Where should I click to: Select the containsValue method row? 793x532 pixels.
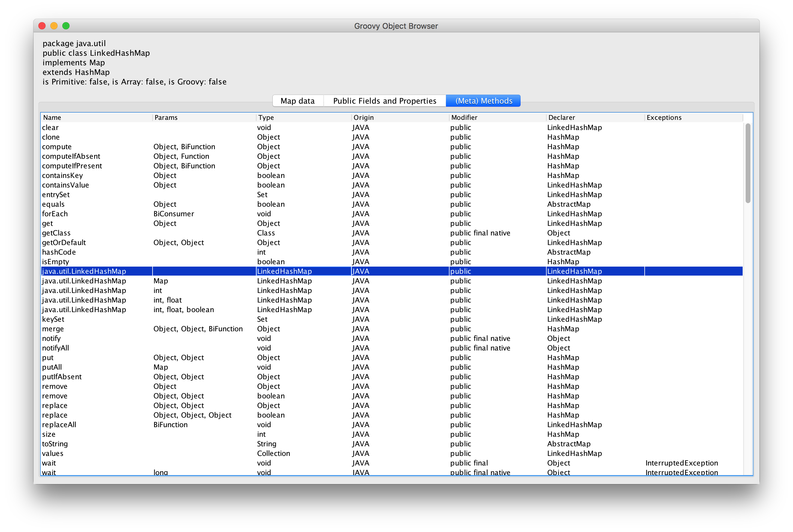[x=66, y=185]
